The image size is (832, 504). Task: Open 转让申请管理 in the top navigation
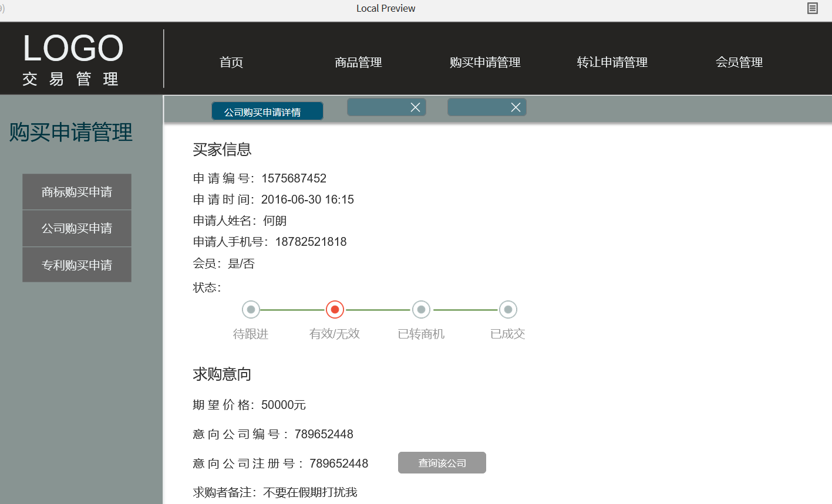click(x=612, y=62)
